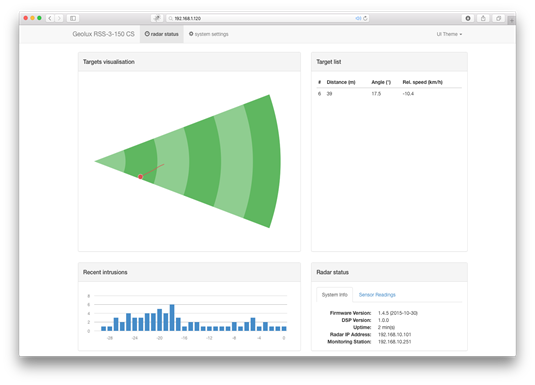Click the extension icon left of address bar
Viewport: 535px width, 385px height.
(157, 18)
